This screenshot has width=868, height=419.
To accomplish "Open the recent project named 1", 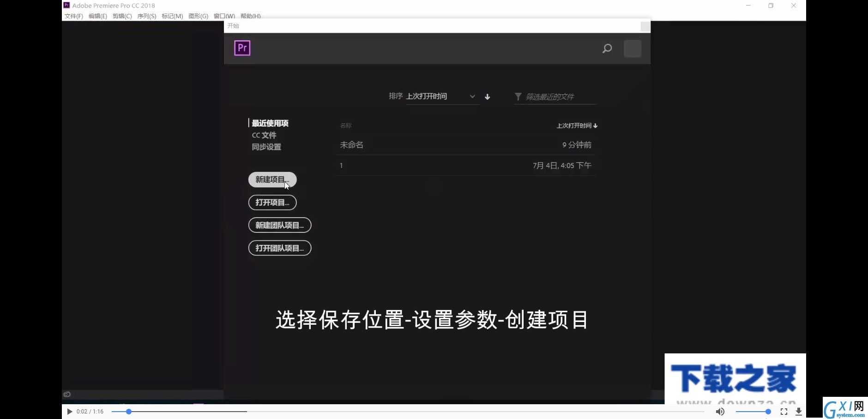I will [x=465, y=165].
